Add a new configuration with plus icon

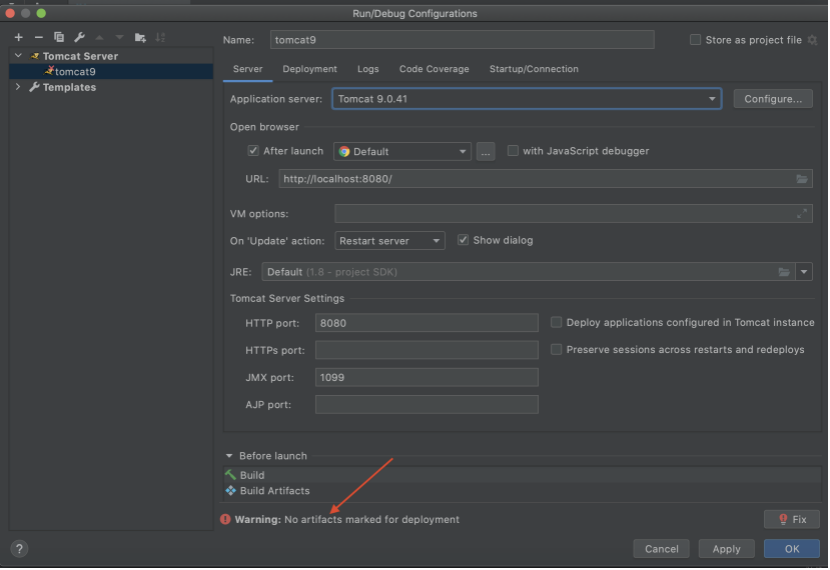point(19,37)
